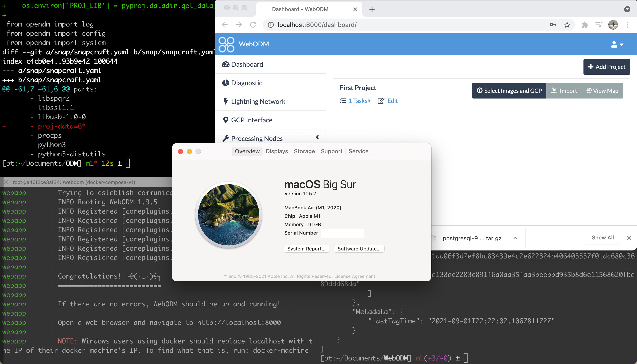
Task: Collapse the postgresql tar.gz download item
Action: click(515, 238)
